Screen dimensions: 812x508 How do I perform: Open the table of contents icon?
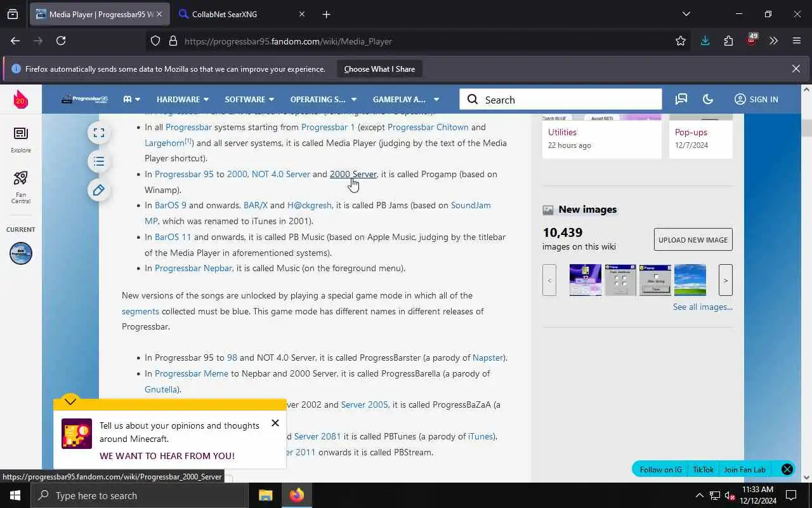tap(99, 161)
